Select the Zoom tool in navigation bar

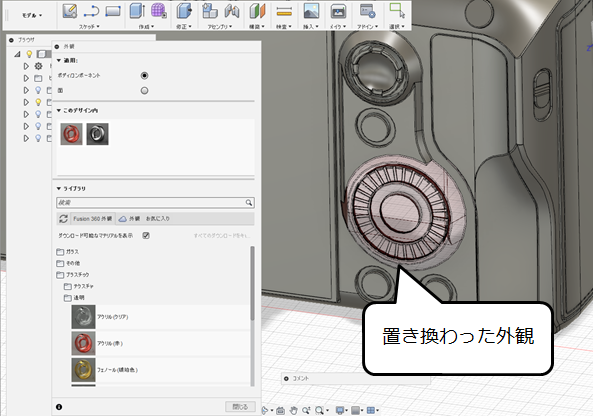coord(306,410)
